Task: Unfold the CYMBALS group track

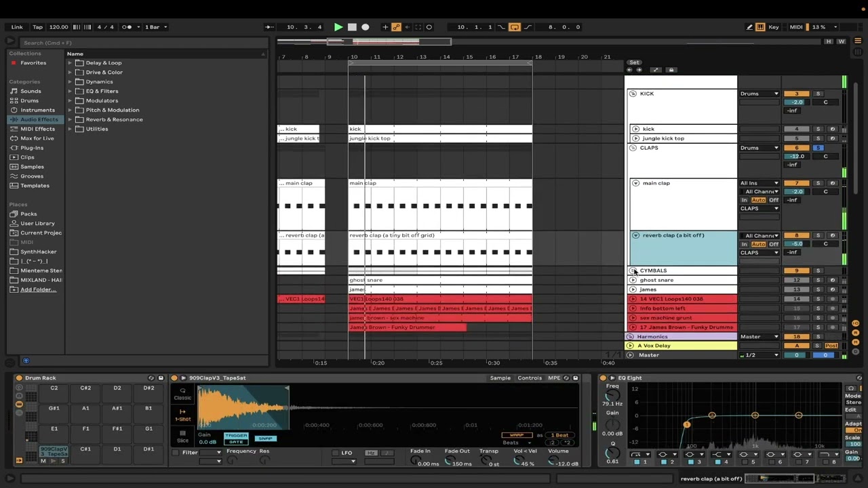Action: 633,270
